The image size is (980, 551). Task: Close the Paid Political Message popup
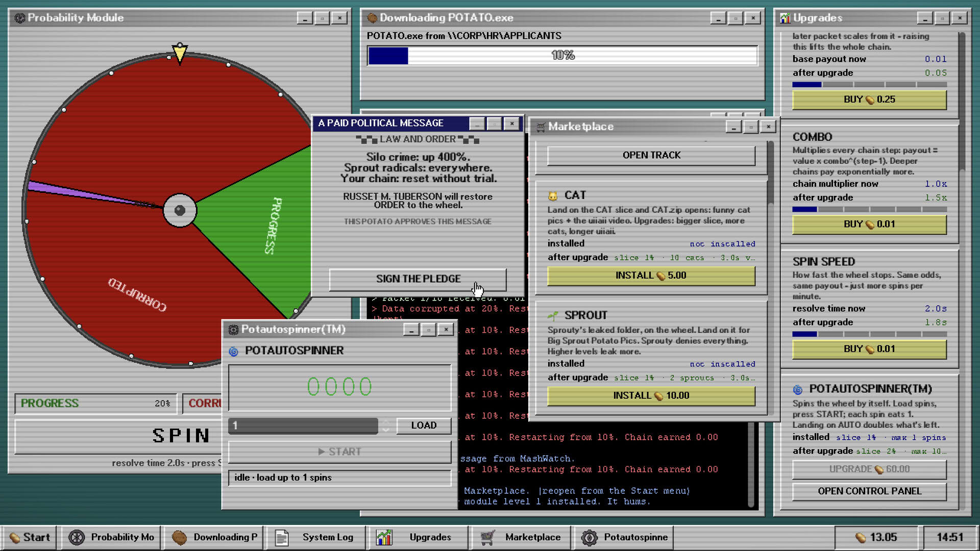pyautogui.click(x=511, y=123)
